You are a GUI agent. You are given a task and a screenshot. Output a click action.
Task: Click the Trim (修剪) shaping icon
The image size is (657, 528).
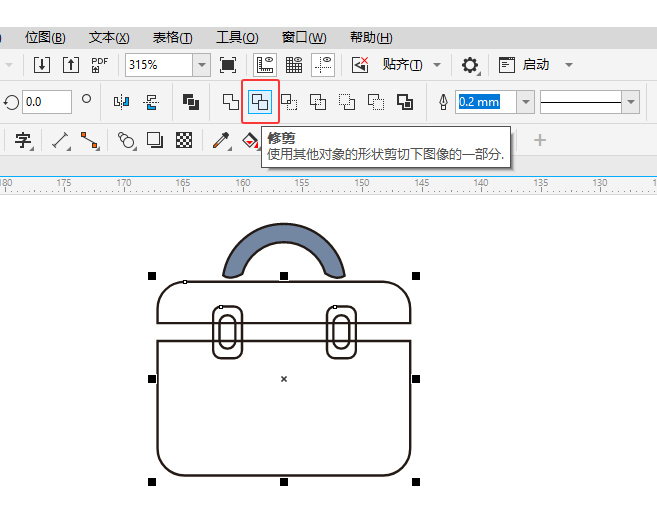(260, 101)
